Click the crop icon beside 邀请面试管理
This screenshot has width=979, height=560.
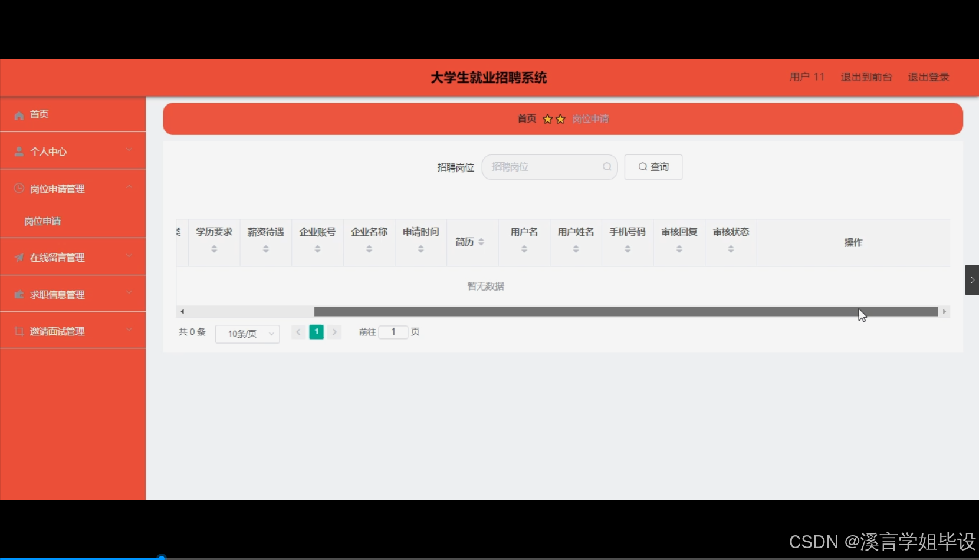point(19,331)
